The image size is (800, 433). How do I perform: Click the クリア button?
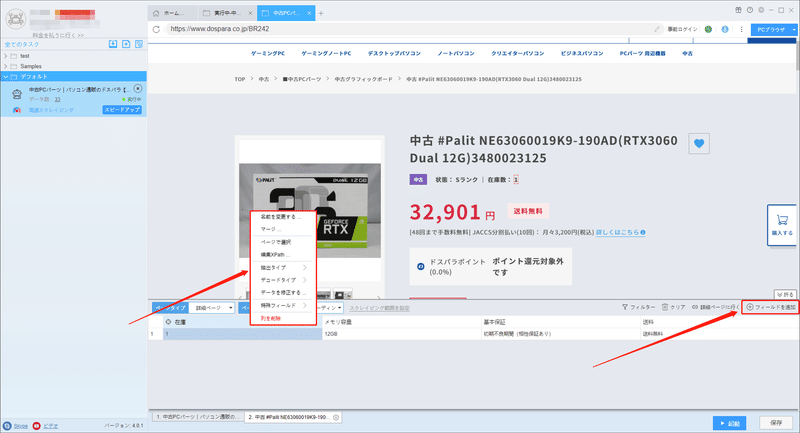point(673,307)
